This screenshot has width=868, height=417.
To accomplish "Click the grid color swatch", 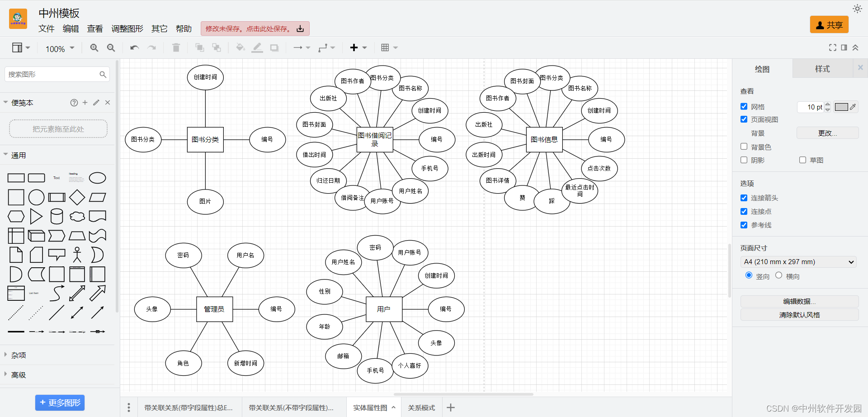I will pyautogui.click(x=841, y=107).
